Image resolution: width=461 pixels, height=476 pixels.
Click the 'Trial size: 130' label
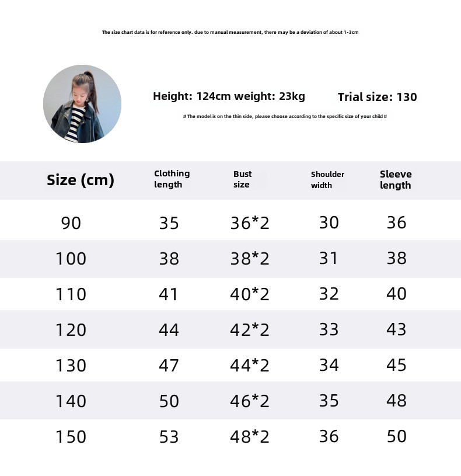(378, 97)
